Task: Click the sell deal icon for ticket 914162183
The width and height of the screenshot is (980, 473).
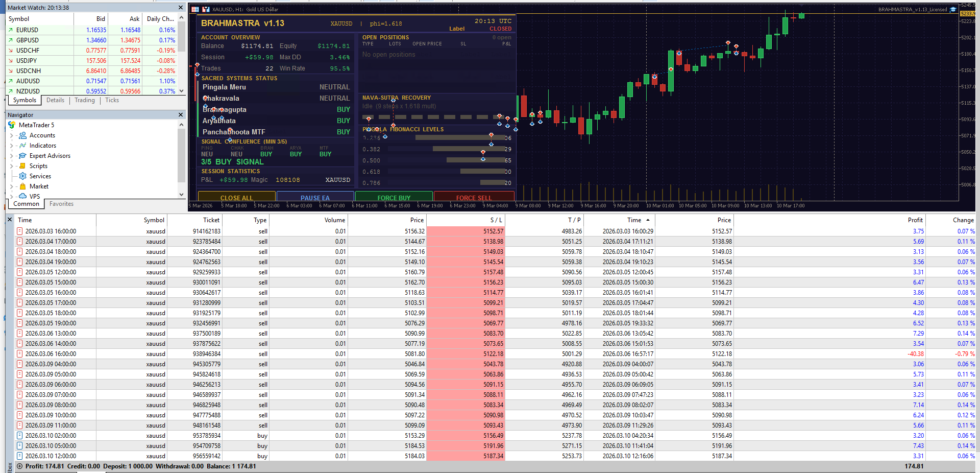Action: (x=20, y=231)
